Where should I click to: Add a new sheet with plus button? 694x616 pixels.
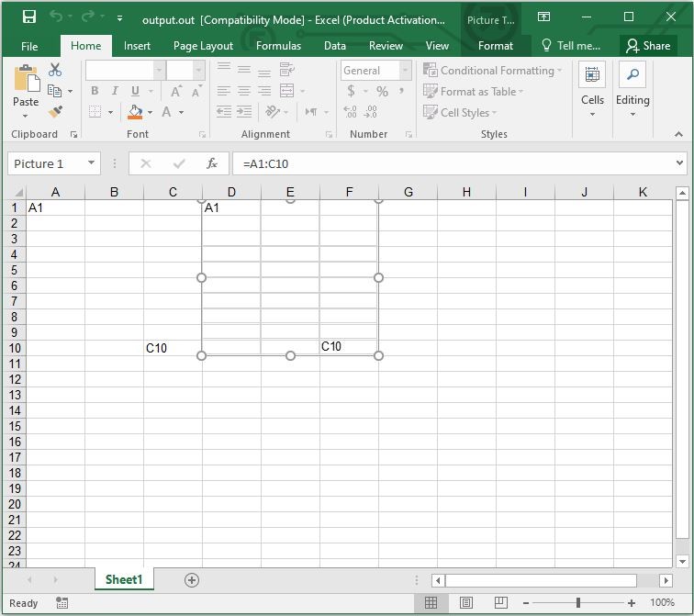192,579
